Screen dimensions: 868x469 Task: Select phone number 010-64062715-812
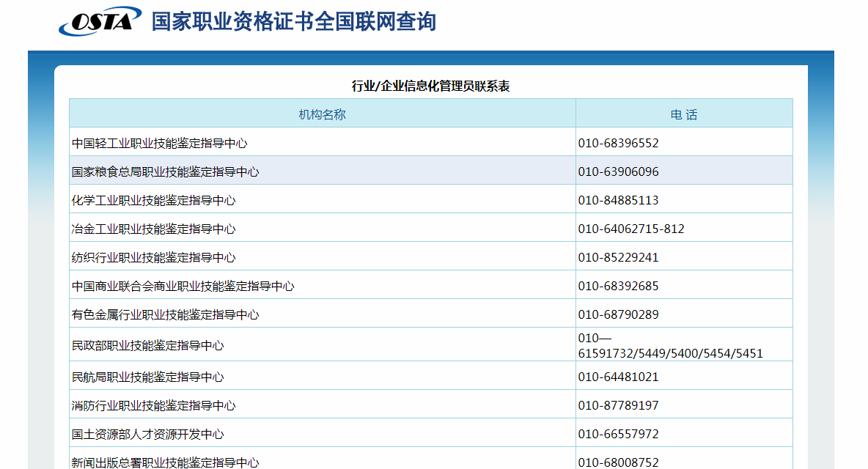point(631,229)
